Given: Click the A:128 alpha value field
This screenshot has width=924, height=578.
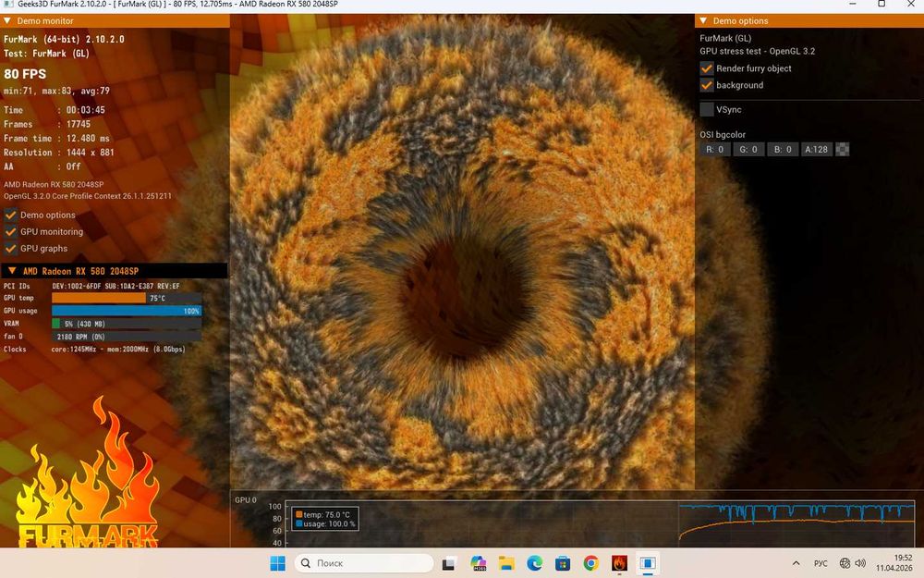Looking at the screenshot, I should pyautogui.click(x=816, y=149).
